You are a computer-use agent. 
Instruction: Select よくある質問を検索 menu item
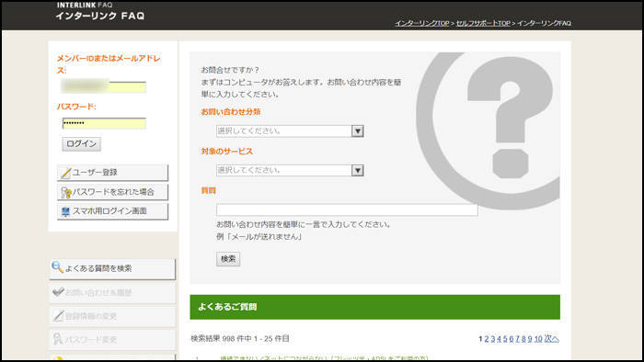[112, 269]
